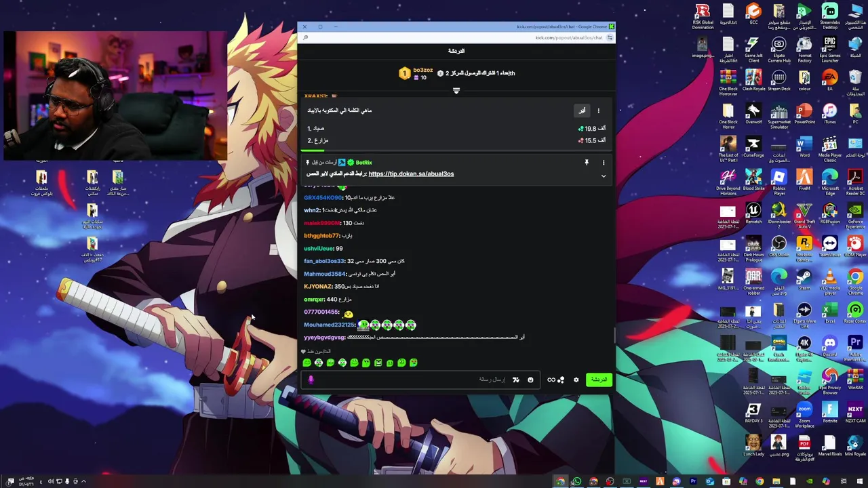Click the Chrome address bar URL

tap(569, 37)
